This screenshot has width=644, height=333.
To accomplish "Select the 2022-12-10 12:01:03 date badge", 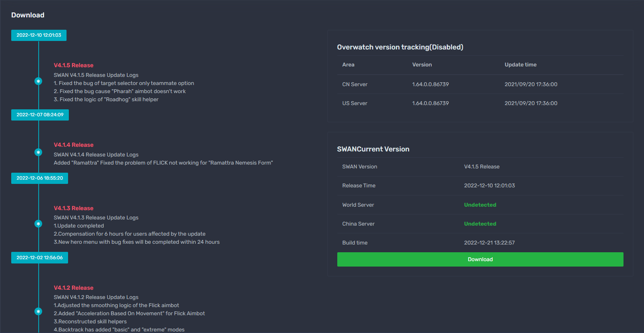I will click(39, 35).
